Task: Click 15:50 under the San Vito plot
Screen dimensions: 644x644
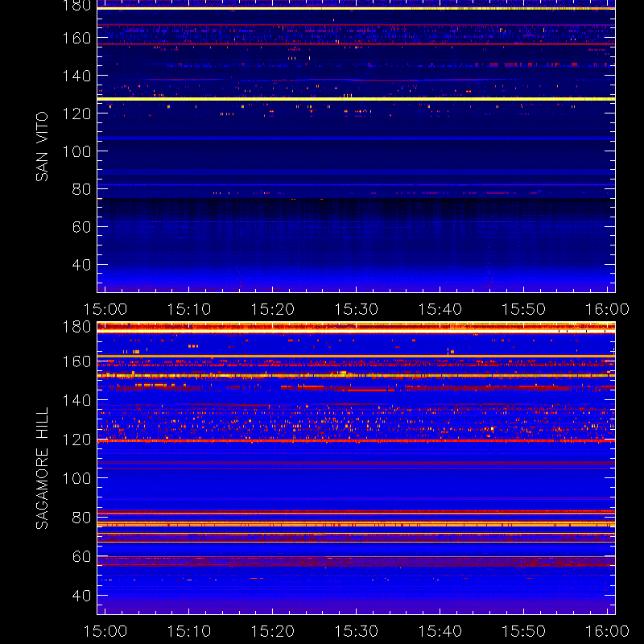Action: 524,309
